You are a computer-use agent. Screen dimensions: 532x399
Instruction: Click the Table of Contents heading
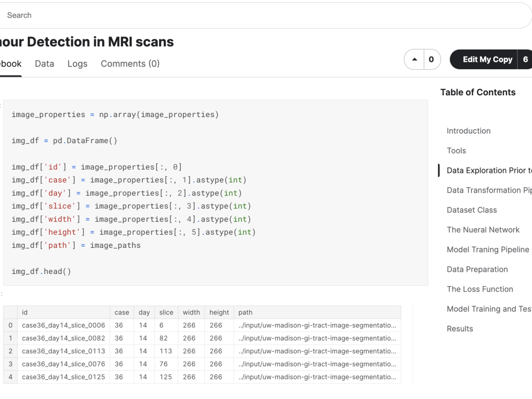478,92
